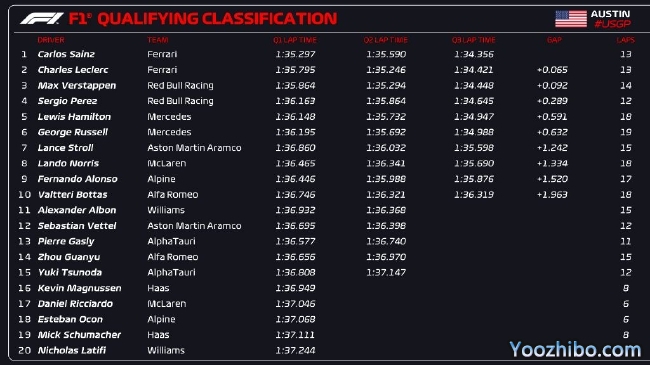Click Red Bull Racing team for Perez
Image resolution: width=650 pixels, height=365 pixels.
tap(180, 101)
